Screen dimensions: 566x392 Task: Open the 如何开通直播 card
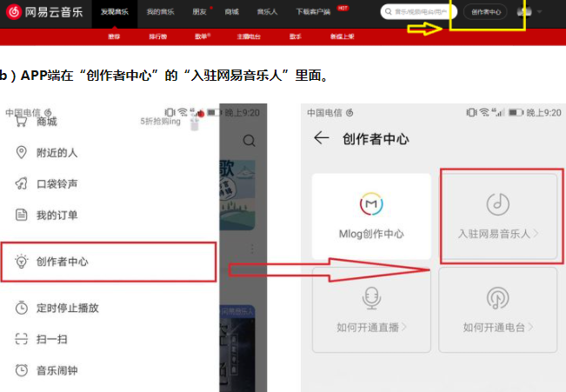(371, 309)
